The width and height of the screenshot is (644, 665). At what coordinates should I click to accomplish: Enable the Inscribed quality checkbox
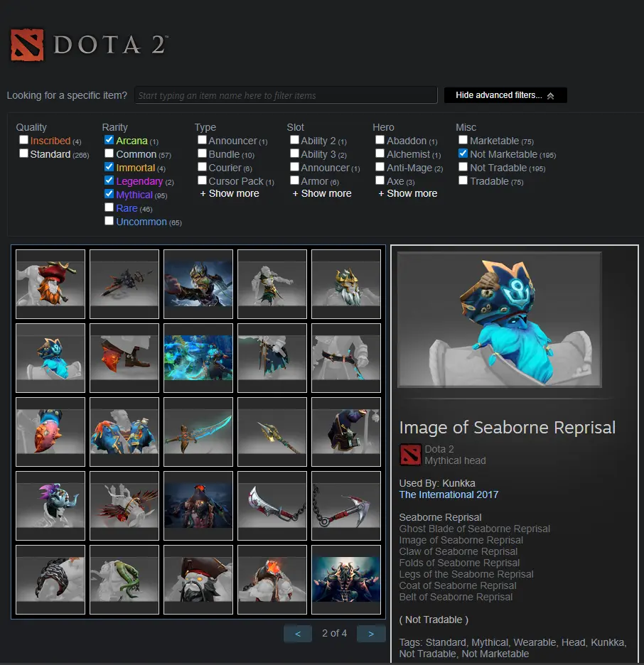point(23,140)
